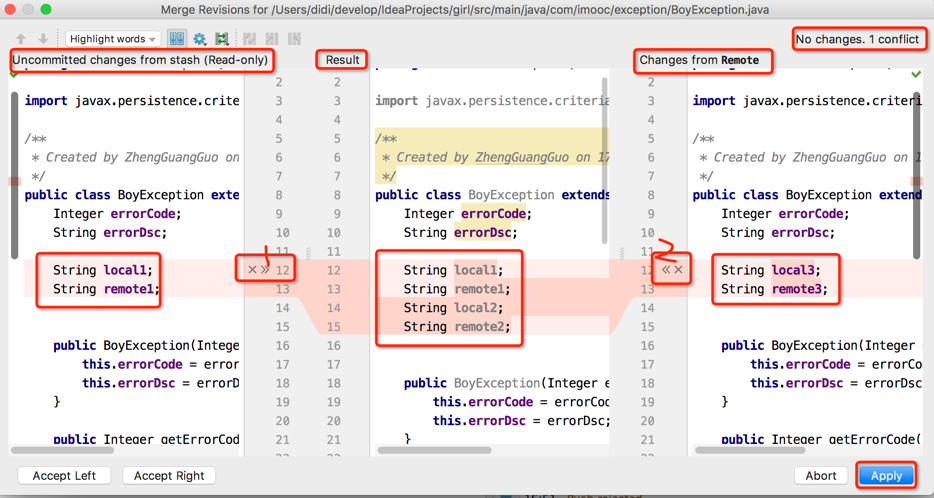The image size is (934, 498).
Task: Apply non-conflicting changes from left icon
Action: point(272,39)
